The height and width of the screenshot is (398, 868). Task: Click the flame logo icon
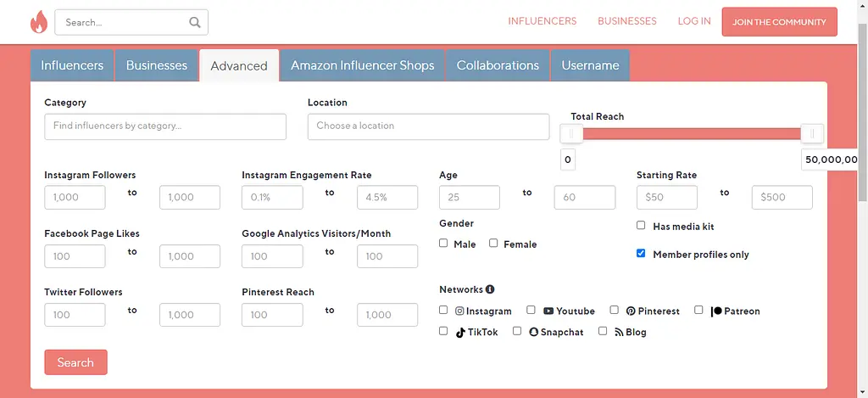click(x=38, y=22)
